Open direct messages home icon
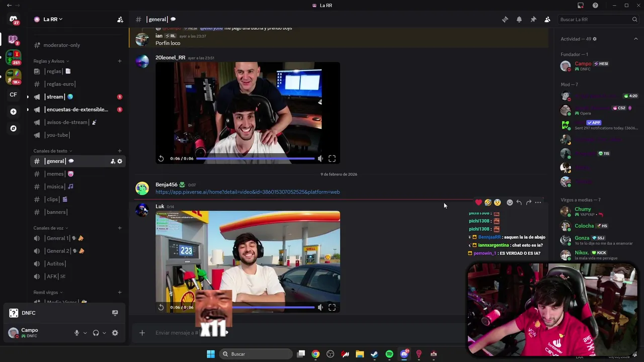Screen dimensions: 644x362 (14, 20)
